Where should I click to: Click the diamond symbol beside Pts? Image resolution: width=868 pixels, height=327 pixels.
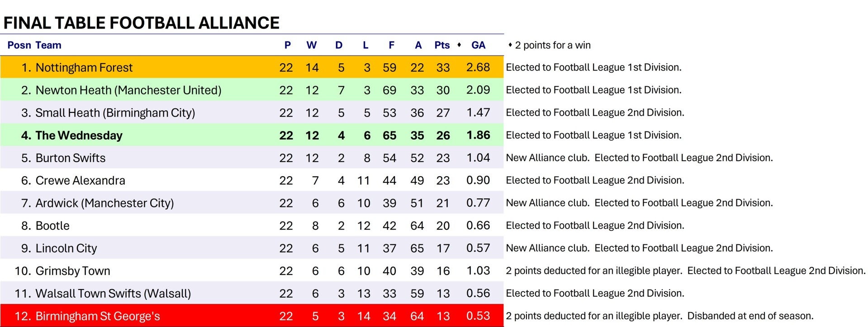(x=459, y=45)
